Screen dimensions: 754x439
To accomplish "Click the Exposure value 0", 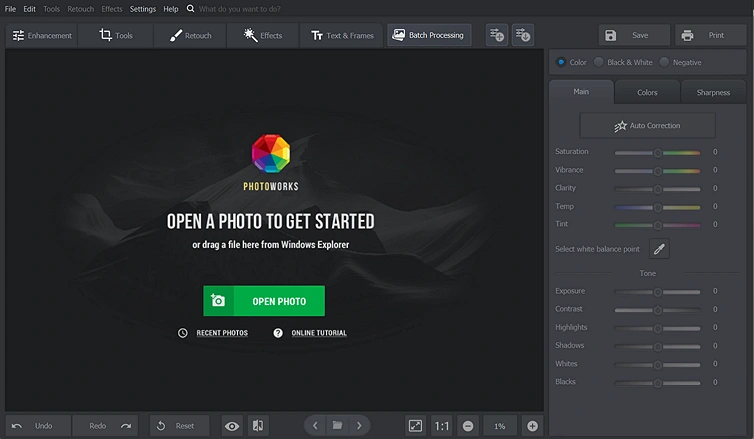I will tap(715, 291).
